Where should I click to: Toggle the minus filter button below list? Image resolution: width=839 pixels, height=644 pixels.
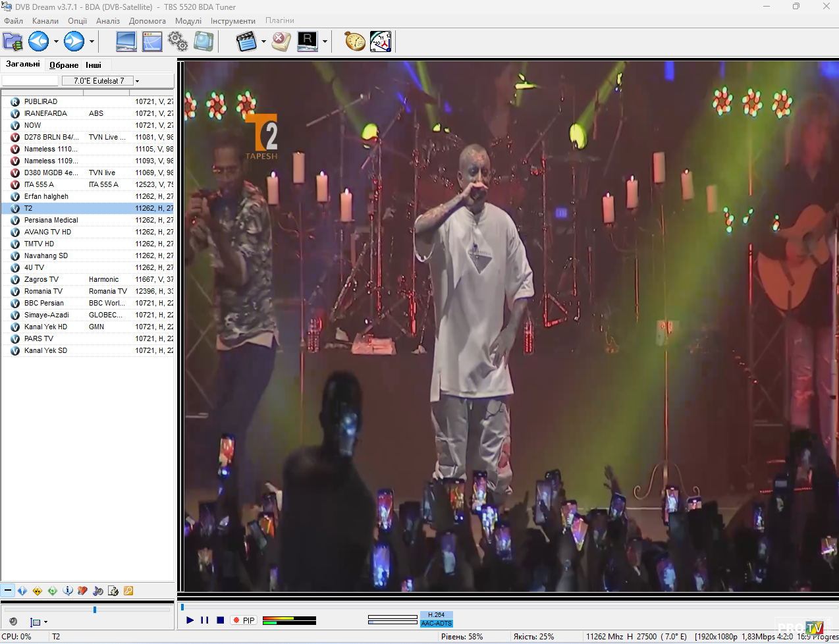coord(8,591)
